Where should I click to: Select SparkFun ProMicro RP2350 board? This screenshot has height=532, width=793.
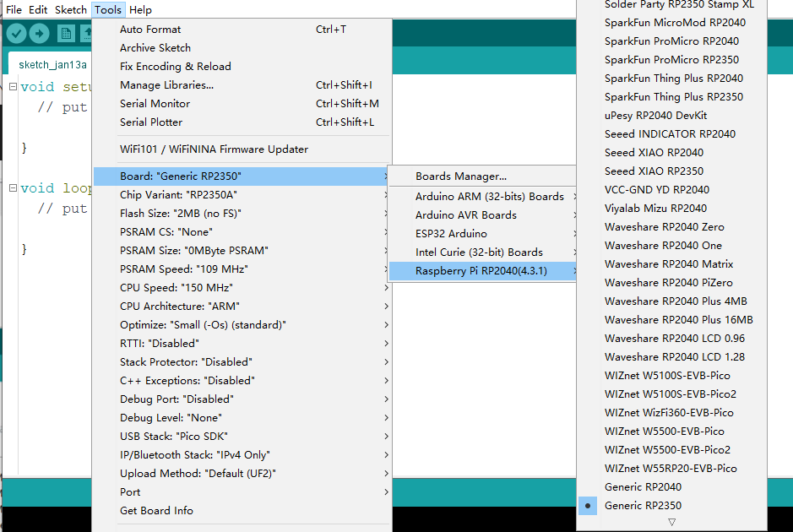click(672, 60)
